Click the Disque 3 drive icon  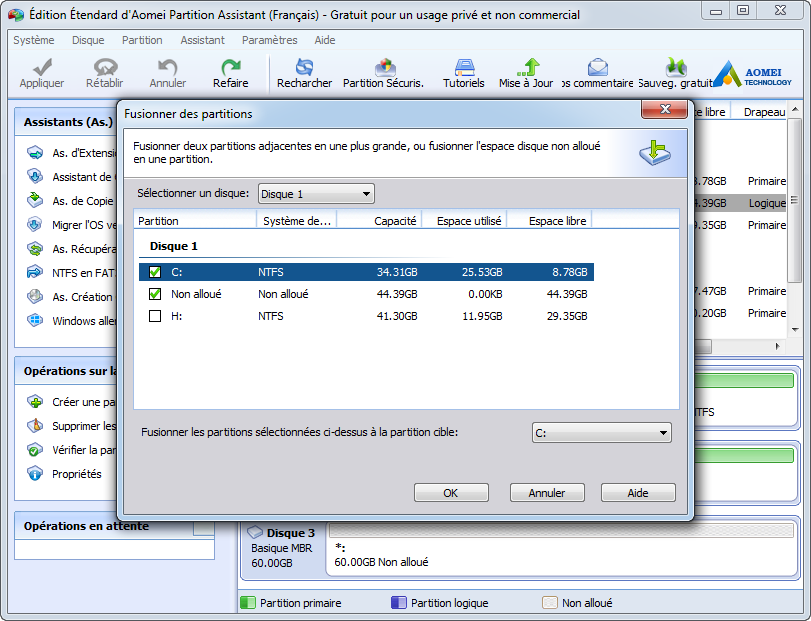[x=255, y=532]
